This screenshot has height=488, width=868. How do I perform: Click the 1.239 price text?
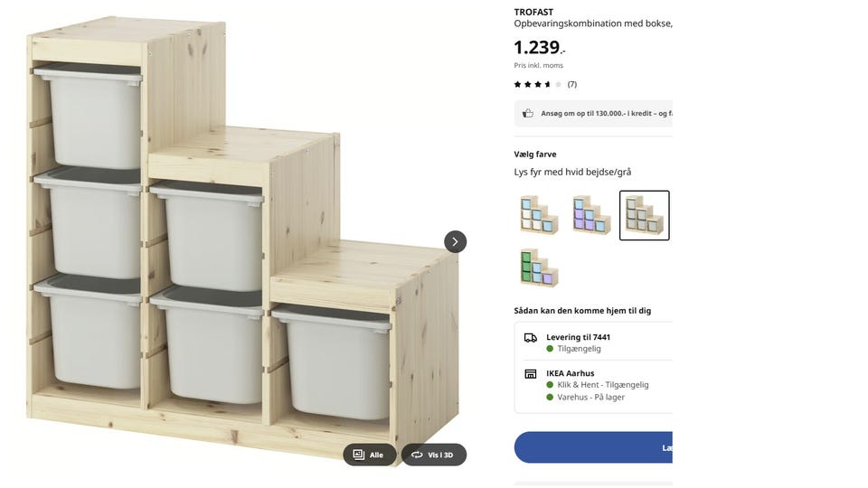[x=538, y=48]
